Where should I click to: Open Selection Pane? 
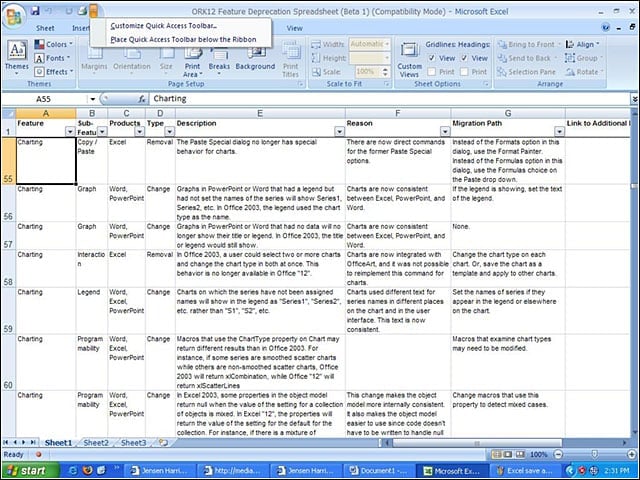[527, 72]
